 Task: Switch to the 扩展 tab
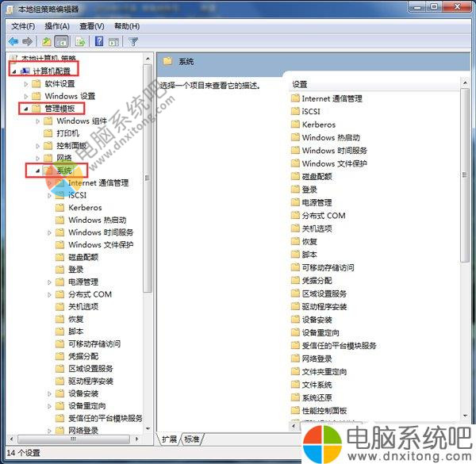tap(169, 439)
